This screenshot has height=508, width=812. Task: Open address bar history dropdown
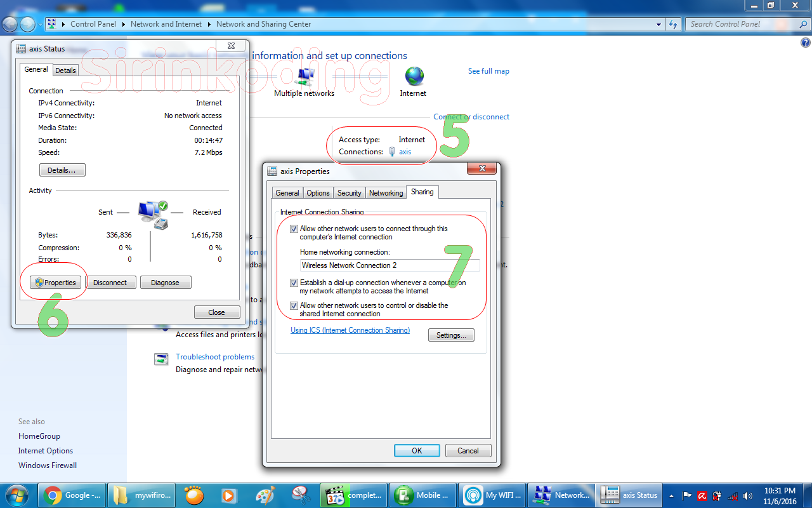tap(658, 24)
